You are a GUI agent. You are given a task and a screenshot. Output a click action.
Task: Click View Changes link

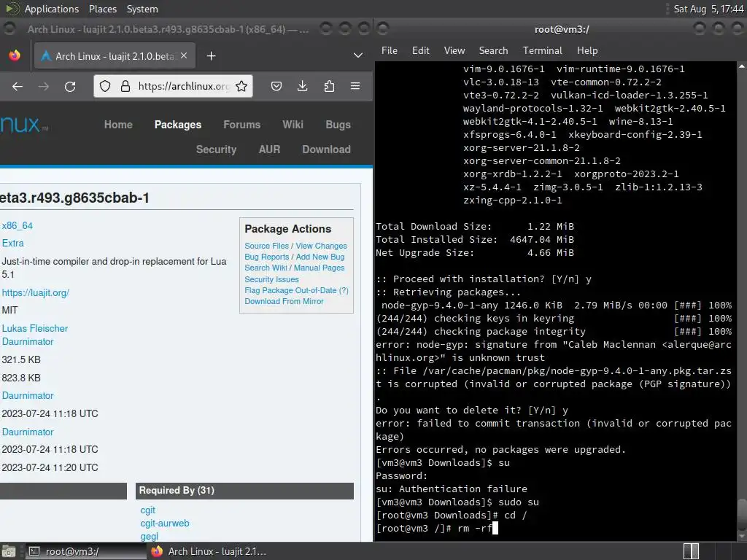(321, 246)
